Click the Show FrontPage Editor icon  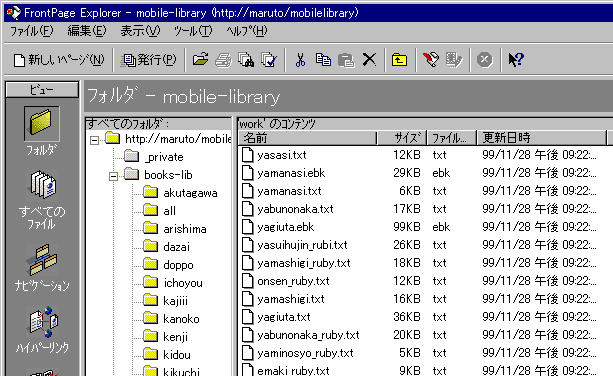pos(431,60)
